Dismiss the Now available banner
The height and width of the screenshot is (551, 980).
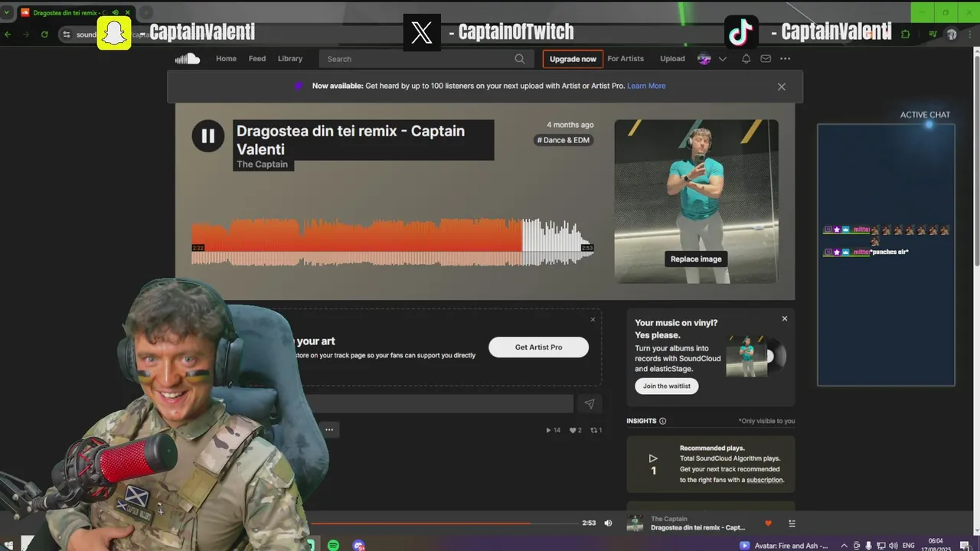[x=782, y=86]
